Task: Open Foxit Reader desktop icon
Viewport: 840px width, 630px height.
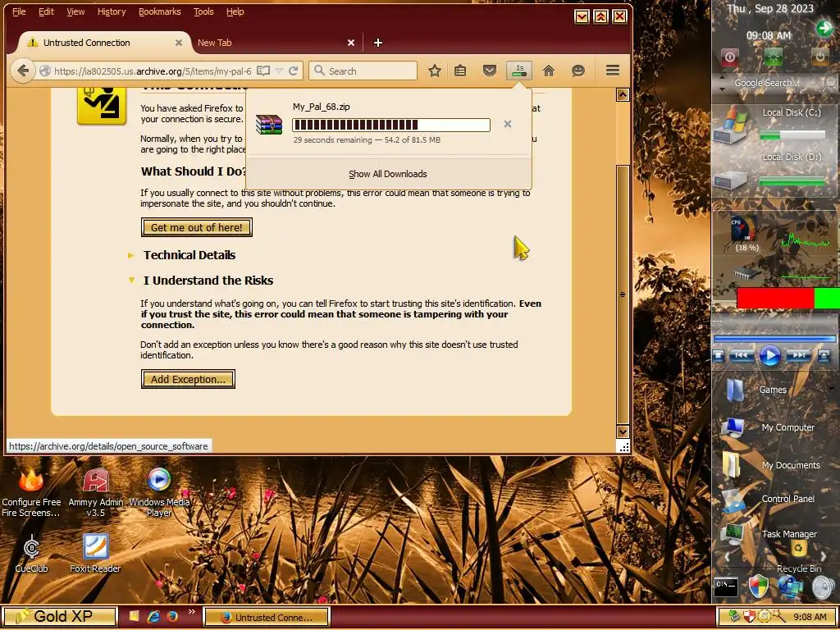Action: 95,554
